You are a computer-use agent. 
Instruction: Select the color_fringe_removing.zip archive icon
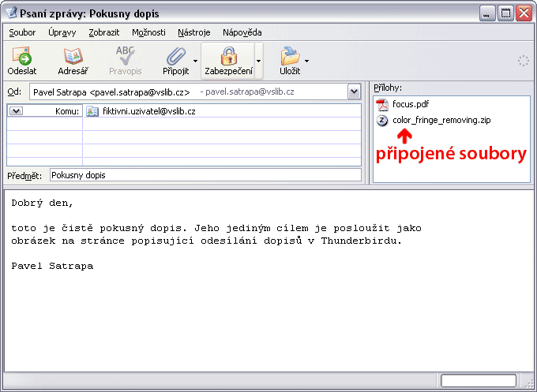tap(382, 121)
